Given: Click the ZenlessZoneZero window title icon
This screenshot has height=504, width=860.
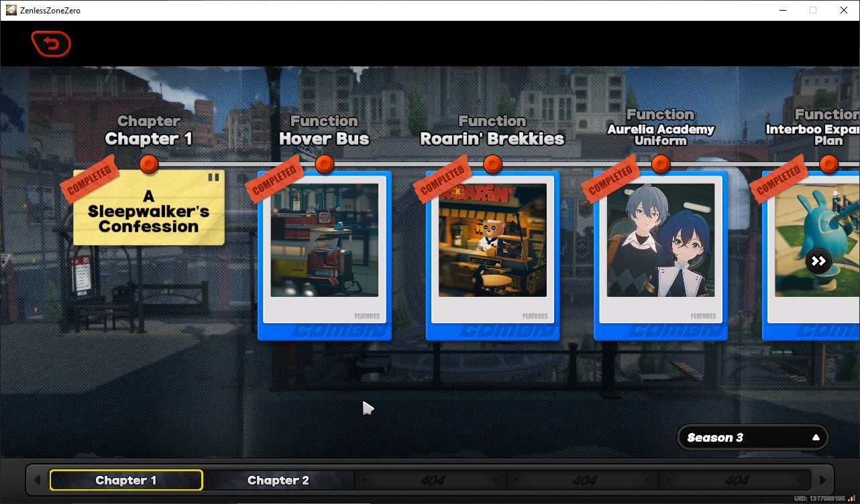Looking at the screenshot, I should click(x=11, y=10).
